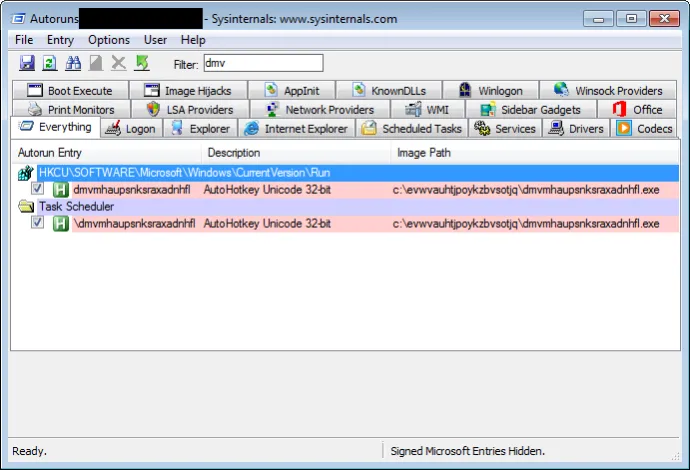
Task: Click the Description column header
Action: 234,153
